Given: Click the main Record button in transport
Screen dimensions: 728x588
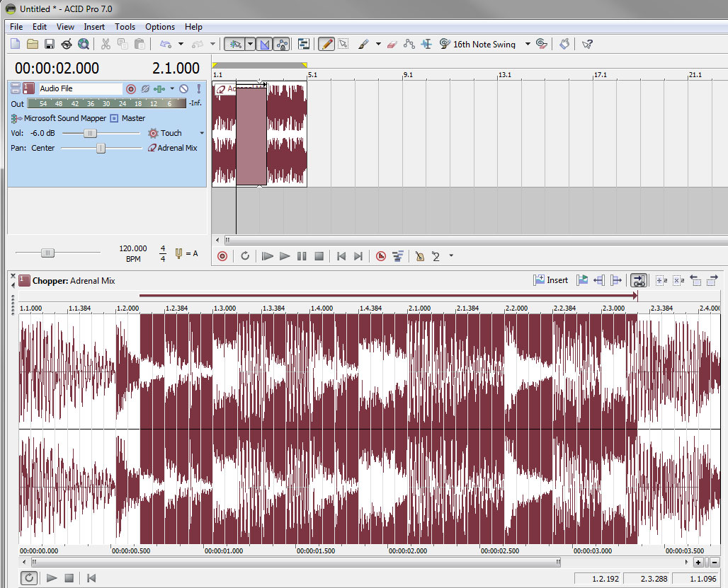Looking at the screenshot, I should pos(222,256).
